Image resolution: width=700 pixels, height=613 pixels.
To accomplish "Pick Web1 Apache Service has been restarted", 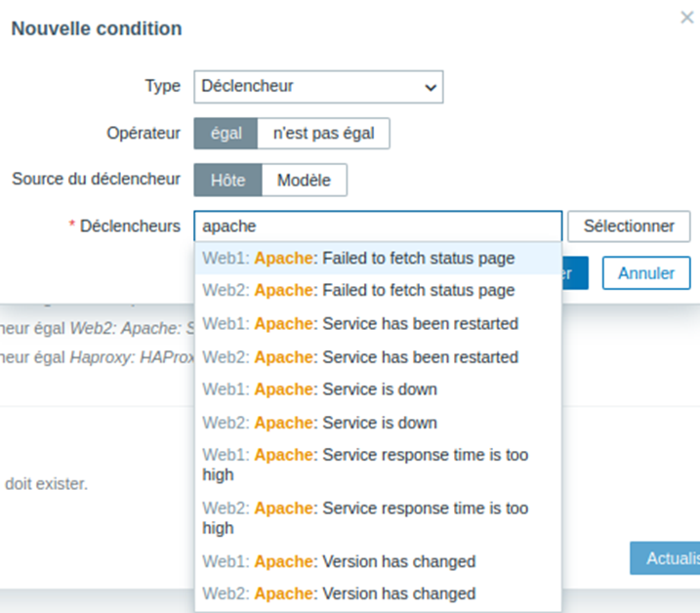I will 360,323.
